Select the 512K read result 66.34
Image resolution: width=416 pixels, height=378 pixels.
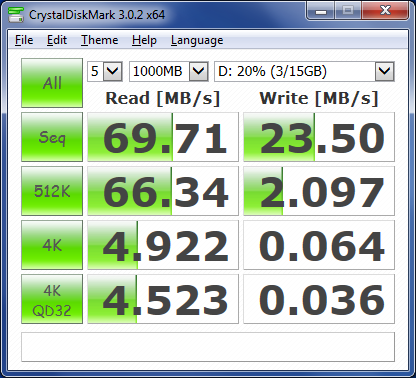click(163, 191)
